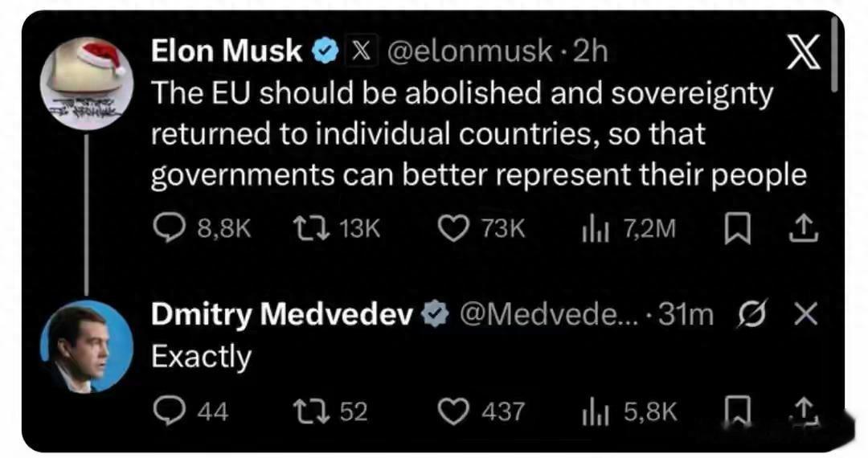
Task: View analytics for Medvedev's reply
Action: [593, 412]
